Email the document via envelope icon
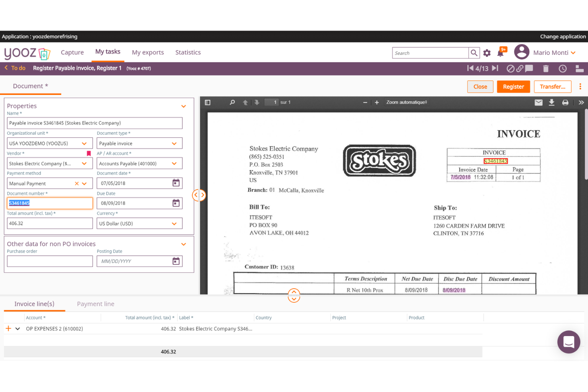The height and width of the screenshot is (392, 588). [x=538, y=102]
